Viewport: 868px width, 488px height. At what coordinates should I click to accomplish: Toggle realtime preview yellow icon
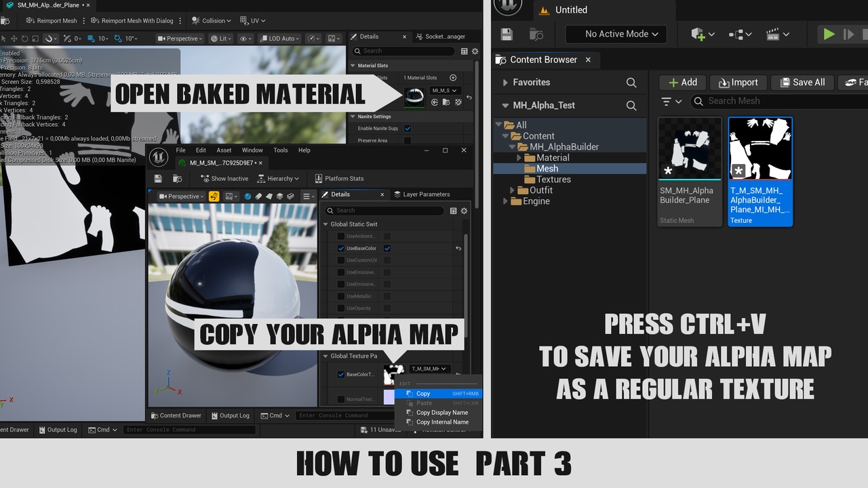214,197
